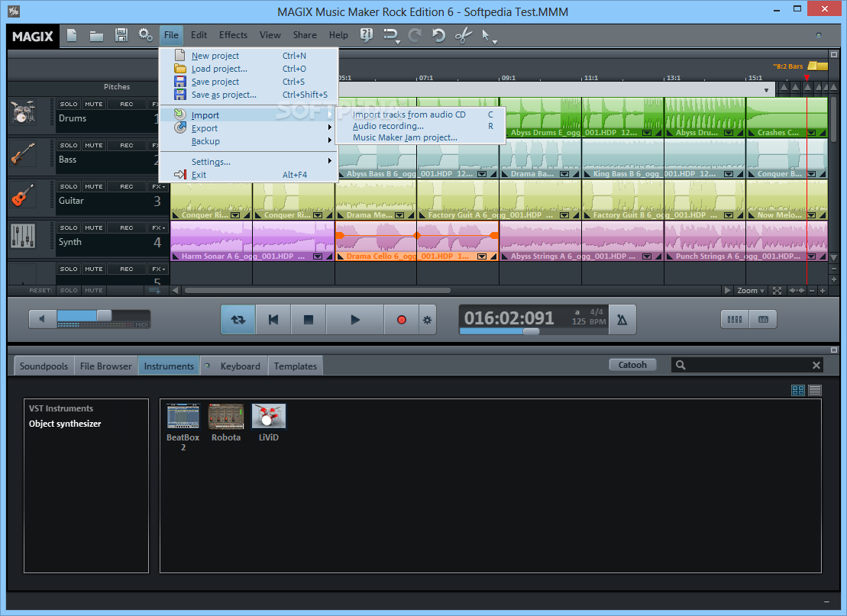Click the horizontal timeline scrollbar

pos(318,291)
